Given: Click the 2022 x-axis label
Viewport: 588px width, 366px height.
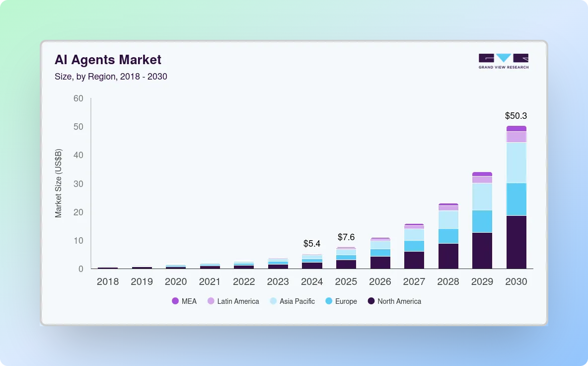Looking at the screenshot, I should [244, 281].
